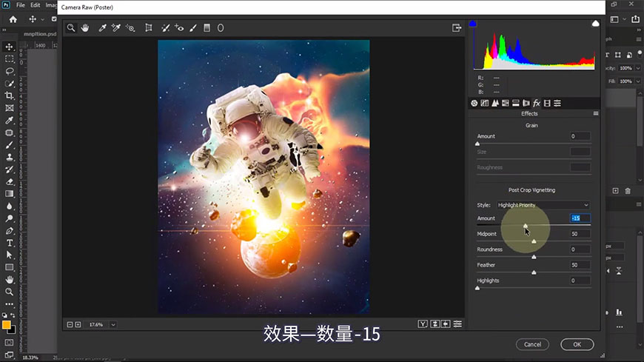This screenshot has width=644, height=362.
Task: Select the Rectangular Marquee tool
Action: pyautogui.click(x=10, y=58)
